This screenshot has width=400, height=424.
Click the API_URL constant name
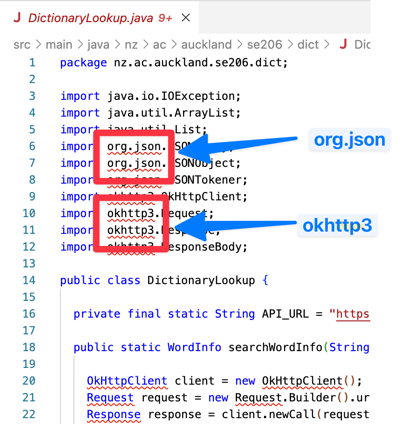[x=285, y=314]
